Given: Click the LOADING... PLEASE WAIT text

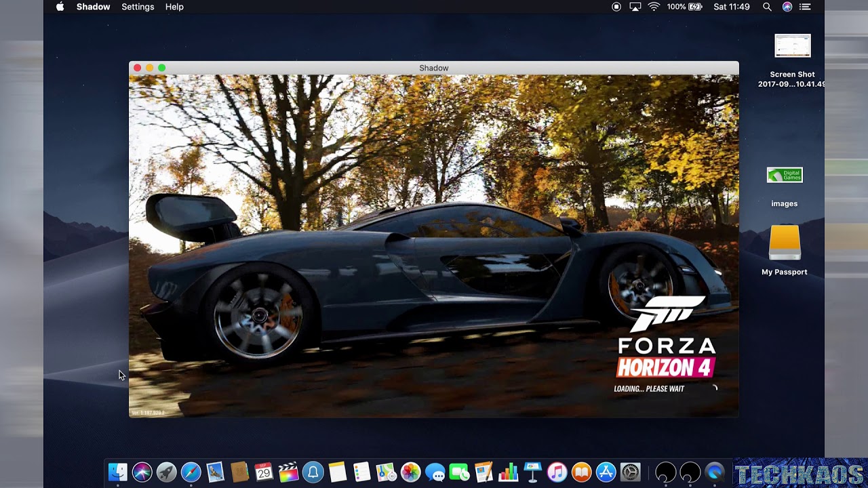Looking at the screenshot, I should point(649,389).
